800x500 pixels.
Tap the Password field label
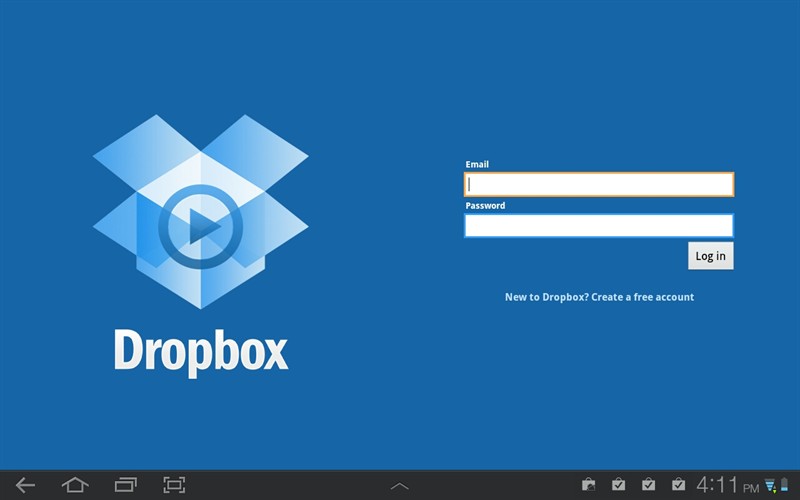tap(485, 205)
